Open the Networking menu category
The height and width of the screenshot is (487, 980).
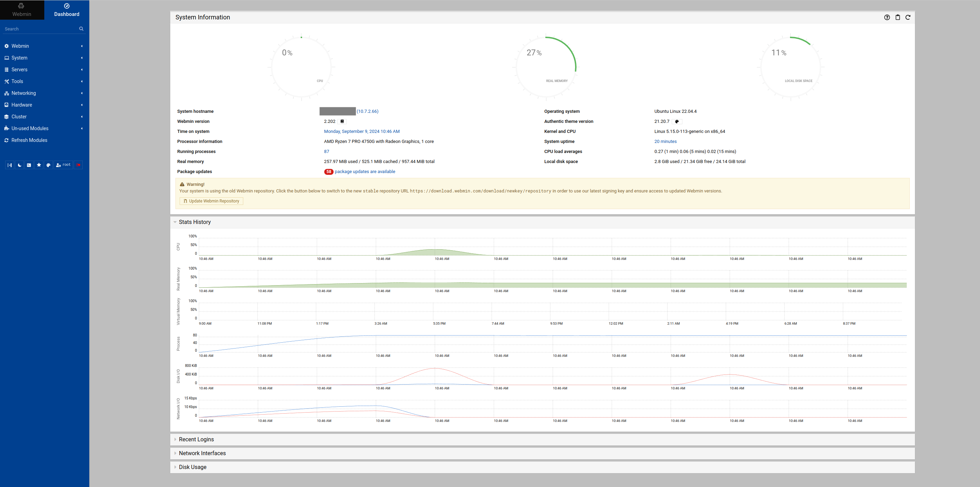point(45,93)
